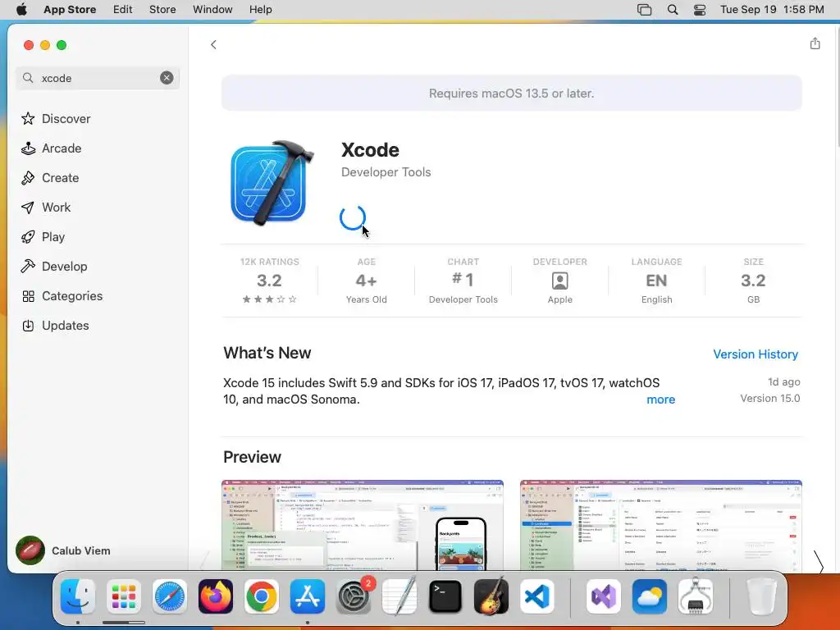Click the date and time in menu bar
The image size is (840, 630).
point(772,10)
